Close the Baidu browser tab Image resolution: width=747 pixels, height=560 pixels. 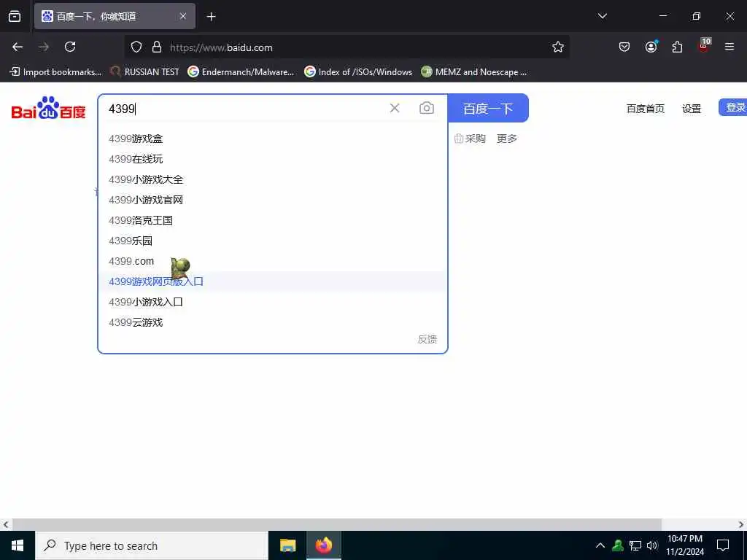(x=183, y=16)
